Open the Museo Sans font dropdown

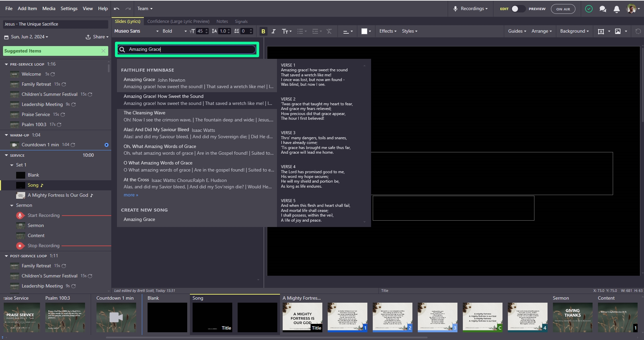[136, 31]
